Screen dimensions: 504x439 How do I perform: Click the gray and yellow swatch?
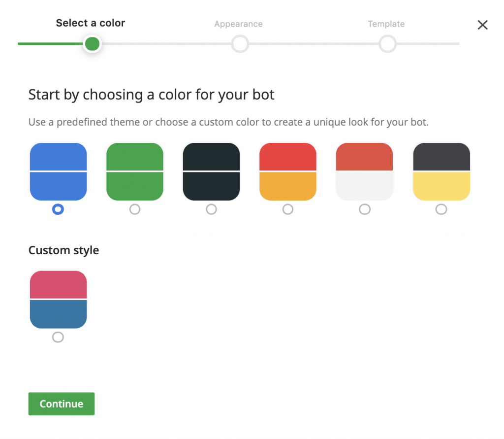pyautogui.click(x=441, y=171)
